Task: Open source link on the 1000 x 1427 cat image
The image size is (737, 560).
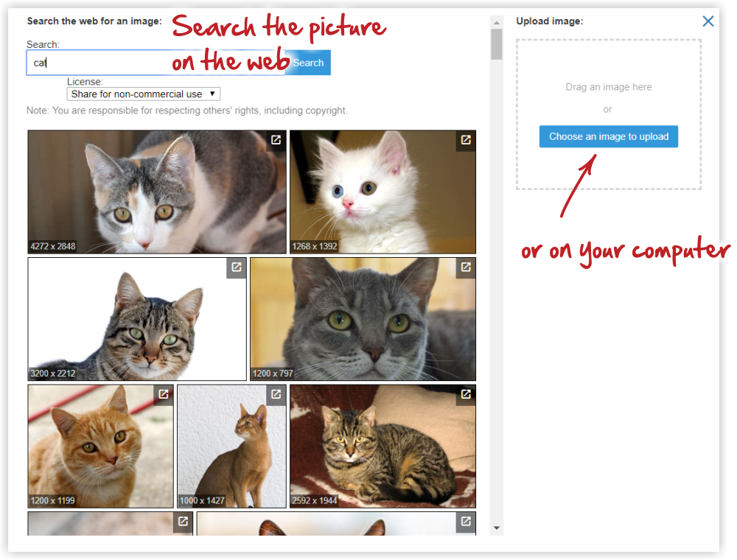Action: (x=276, y=395)
